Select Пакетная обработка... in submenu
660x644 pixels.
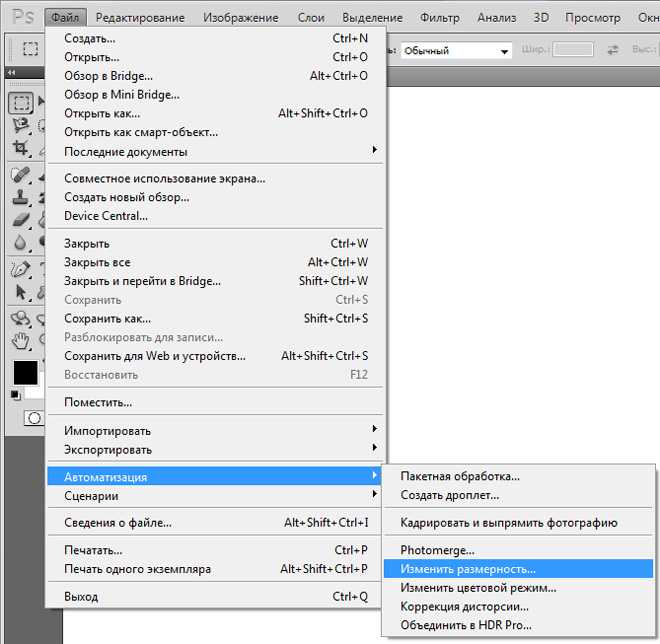[x=519, y=476]
